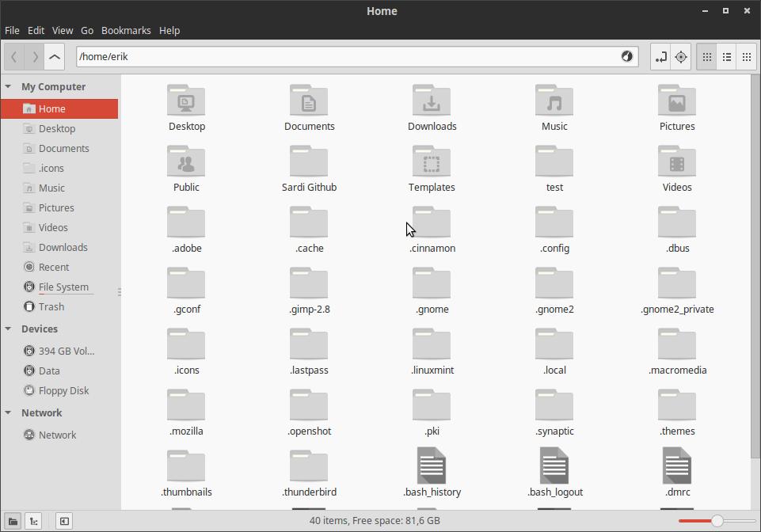Image resolution: width=761 pixels, height=532 pixels.
Task: Select the Music folder icon in the file pane
Action: pyautogui.click(x=554, y=100)
